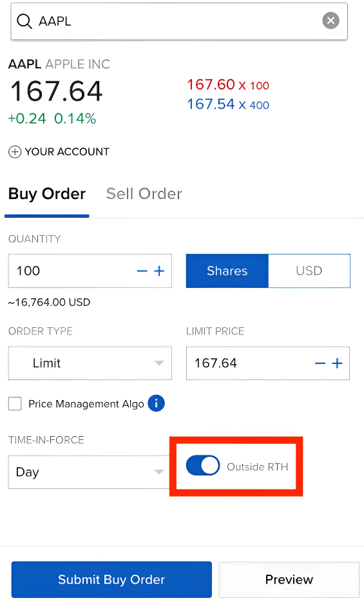The image size is (364, 603).
Task: Decrease quantity with the minus icon
Action: pyautogui.click(x=142, y=271)
